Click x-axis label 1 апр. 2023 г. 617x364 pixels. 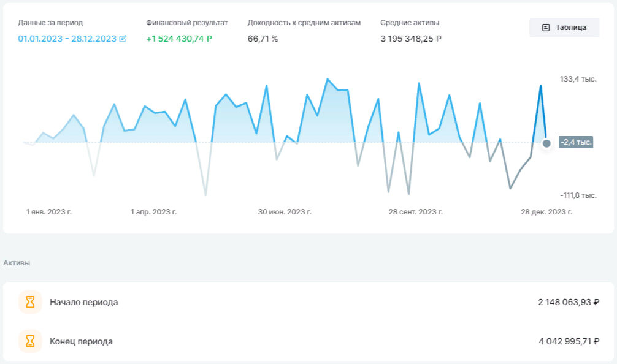pyautogui.click(x=153, y=212)
